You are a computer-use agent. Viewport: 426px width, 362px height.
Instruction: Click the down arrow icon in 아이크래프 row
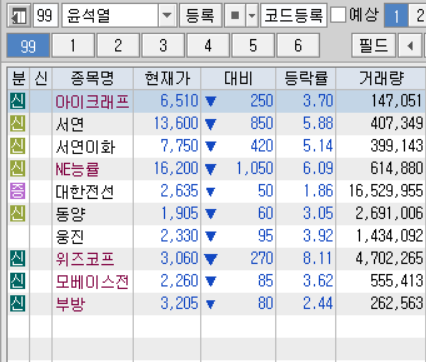pyautogui.click(x=211, y=101)
